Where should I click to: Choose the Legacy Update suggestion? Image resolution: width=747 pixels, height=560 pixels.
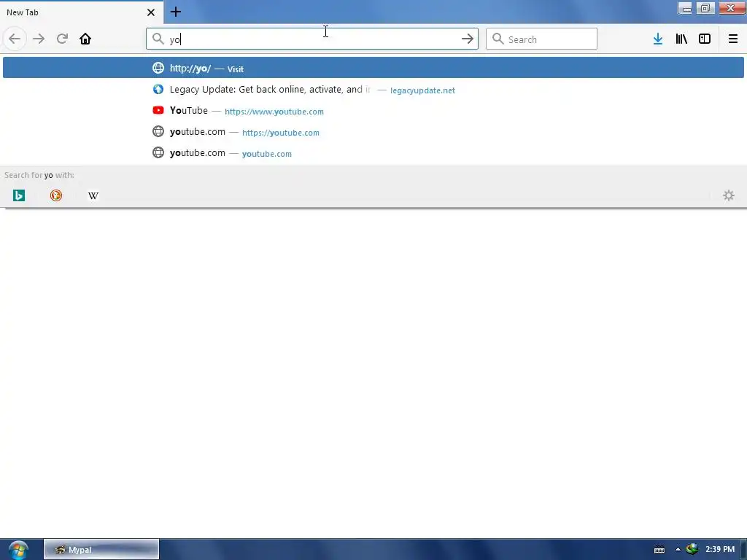[x=373, y=89]
